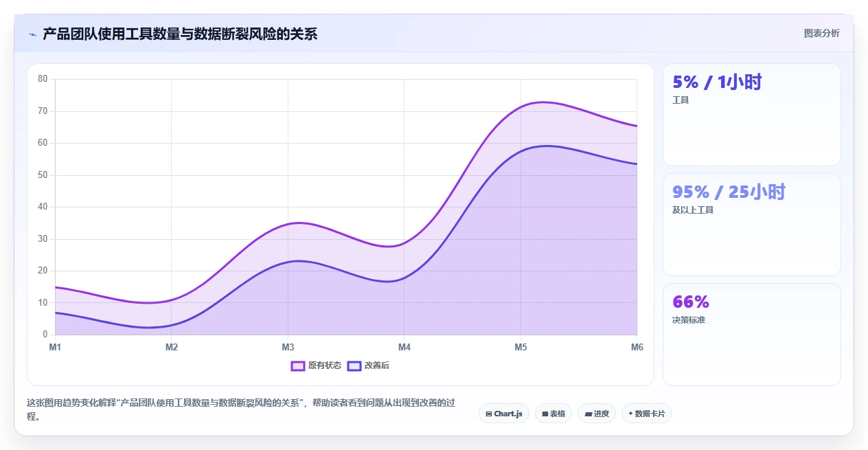Click the Chart.js tag

[504, 414]
